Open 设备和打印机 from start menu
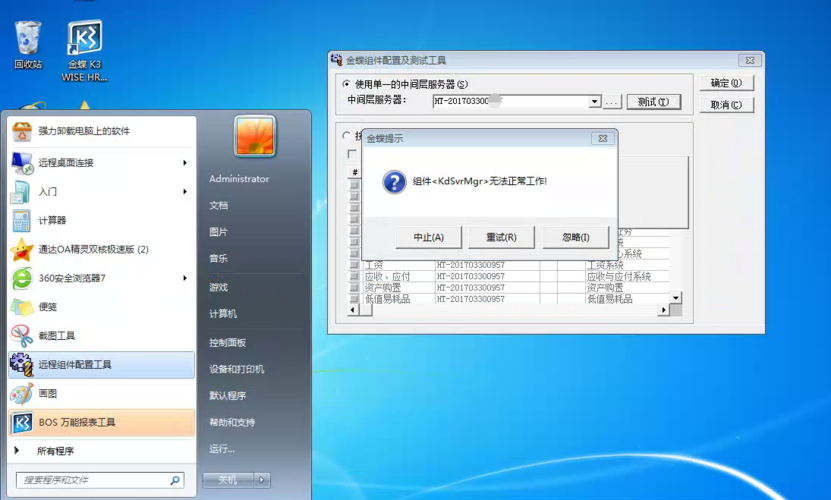831x500 pixels. point(236,369)
